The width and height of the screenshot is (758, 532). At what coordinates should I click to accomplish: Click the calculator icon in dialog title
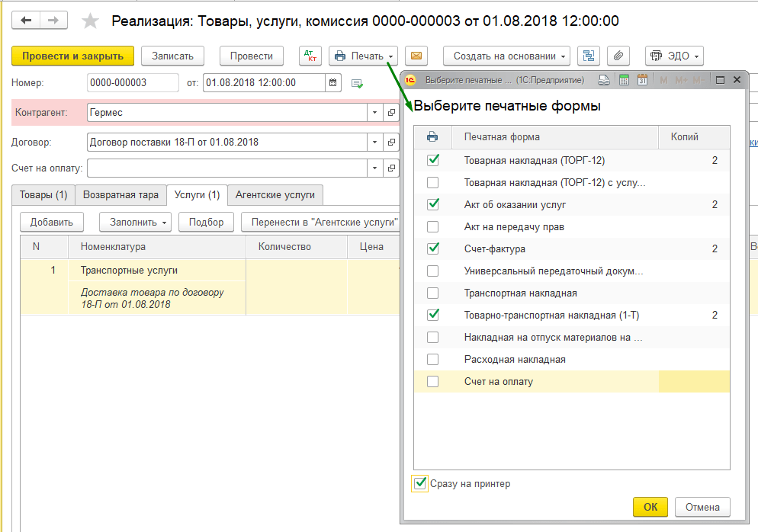624,80
